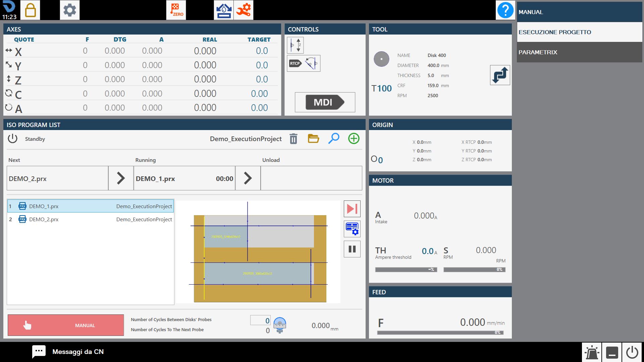Click the alarm siren icon
Image resolution: width=644 pixels, height=362 pixels.
pyautogui.click(x=592, y=352)
